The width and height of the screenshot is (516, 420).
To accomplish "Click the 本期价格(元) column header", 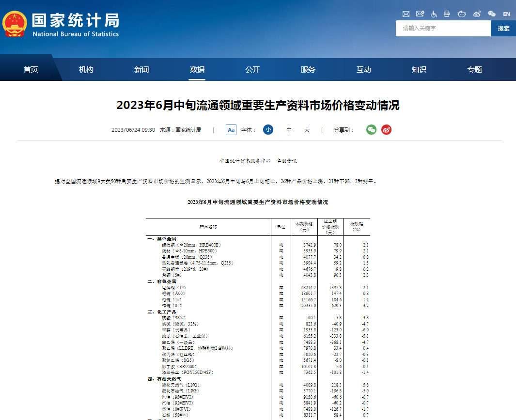I will (x=304, y=227).
